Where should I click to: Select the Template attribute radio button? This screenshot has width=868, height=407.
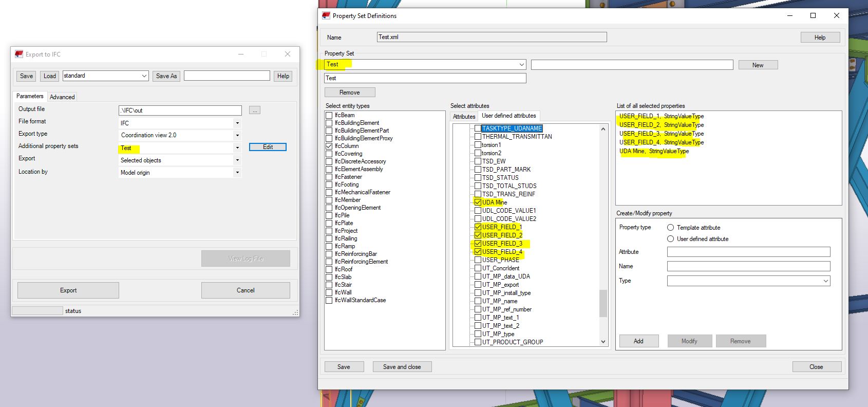670,228
